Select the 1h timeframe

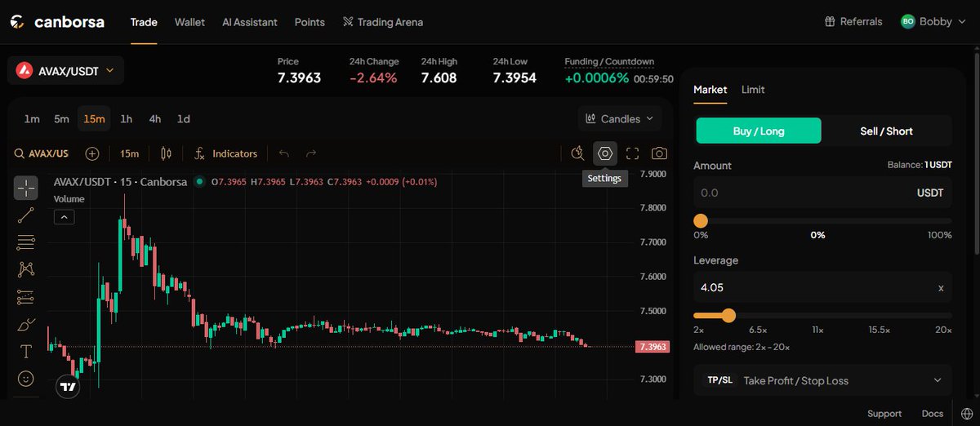[126, 119]
